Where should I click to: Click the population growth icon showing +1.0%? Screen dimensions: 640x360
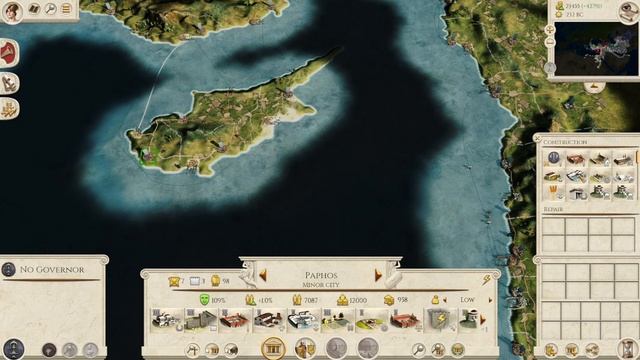click(x=250, y=300)
